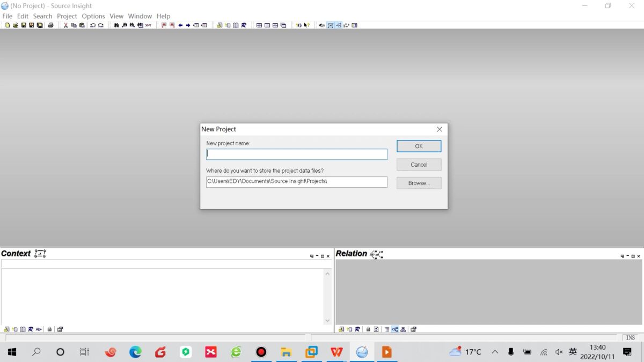Click the blue R icon in Context panel
Screen dimensions: 644x362
click(x=31, y=329)
